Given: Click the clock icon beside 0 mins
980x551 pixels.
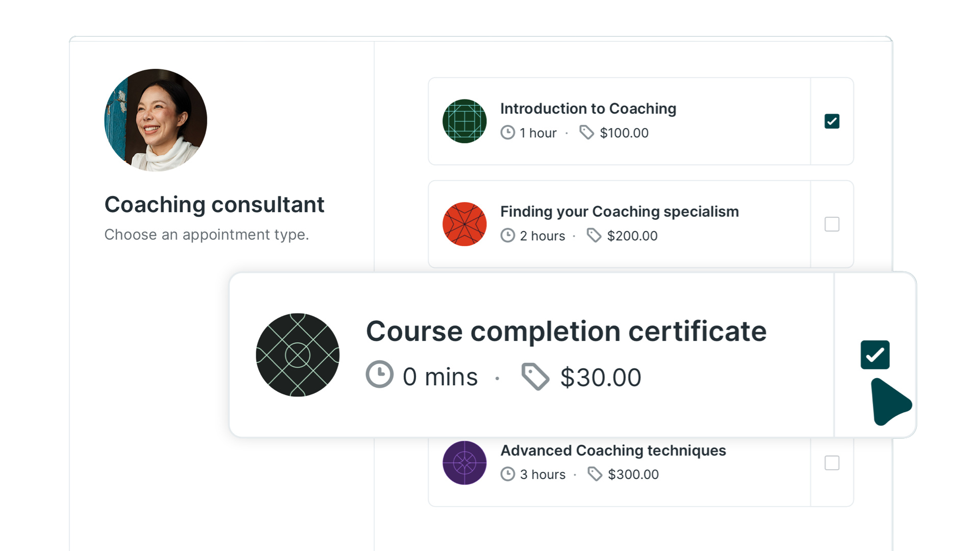Looking at the screenshot, I should pyautogui.click(x=380, y=374).
